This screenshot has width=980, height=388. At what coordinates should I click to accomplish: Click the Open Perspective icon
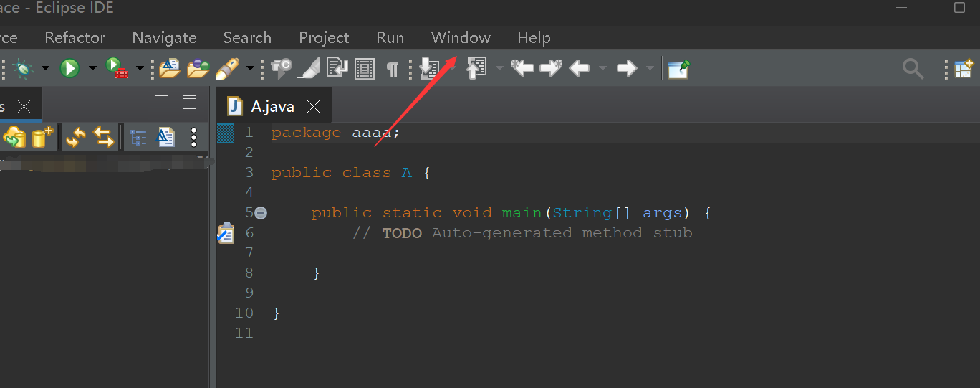(964, 68)
